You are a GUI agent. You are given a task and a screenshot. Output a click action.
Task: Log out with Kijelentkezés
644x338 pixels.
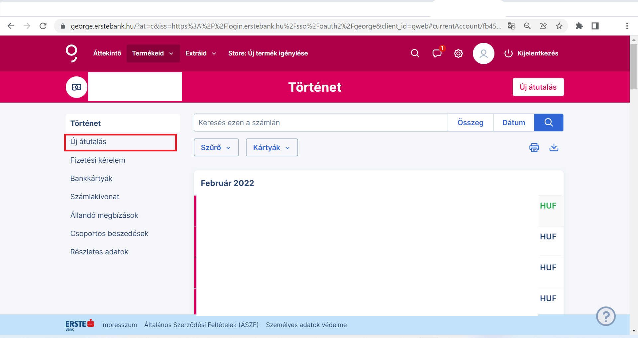pos(531,53)
